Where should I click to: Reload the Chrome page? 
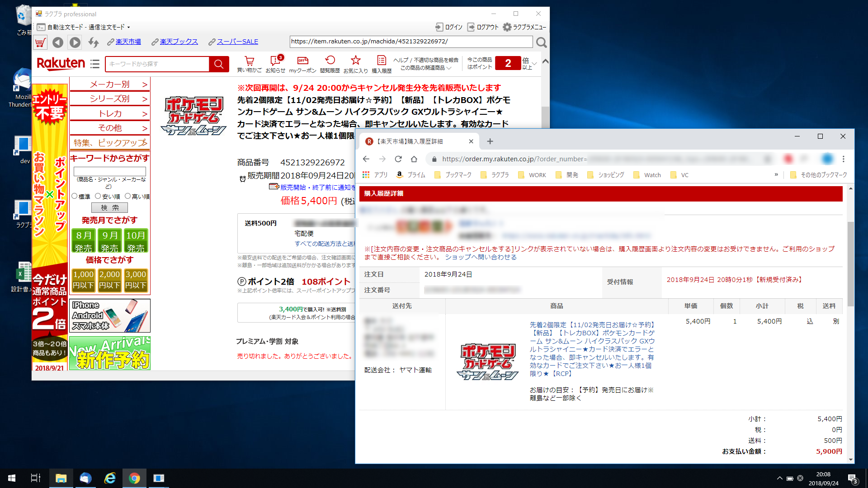click(398, 159)
